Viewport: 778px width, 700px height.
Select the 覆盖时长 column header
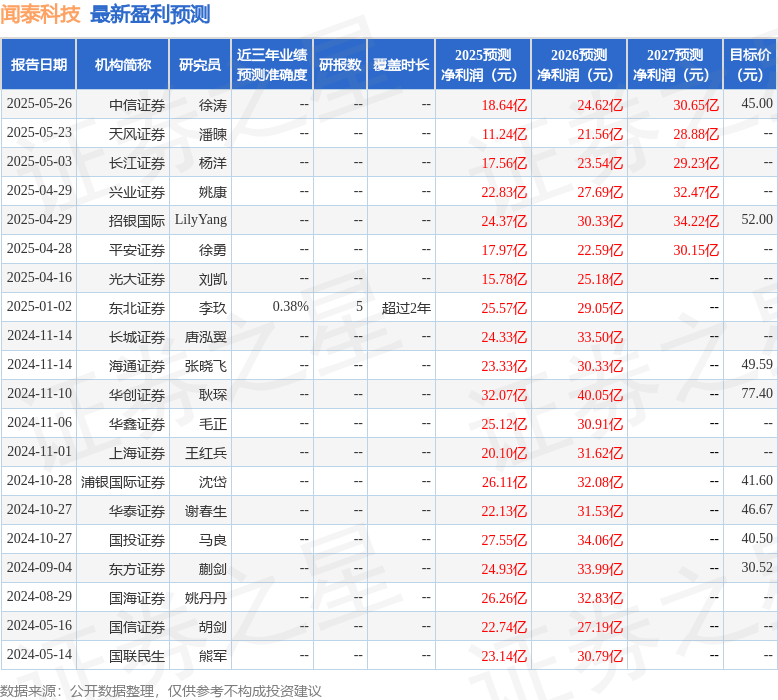400,65
